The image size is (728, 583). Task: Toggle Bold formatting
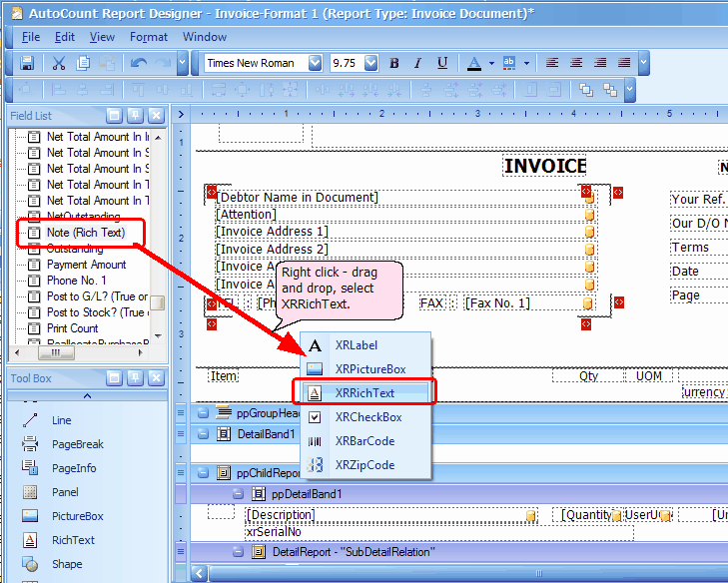pyautogui.click(x=394, y=63)
